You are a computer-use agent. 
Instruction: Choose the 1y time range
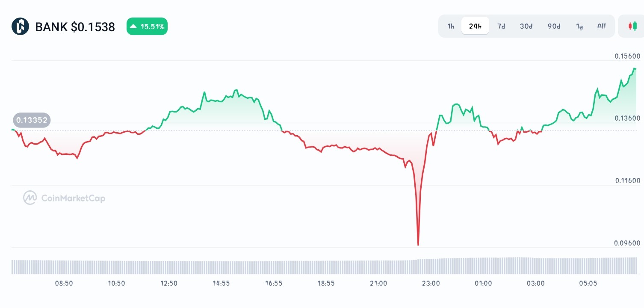pos(579,26)
